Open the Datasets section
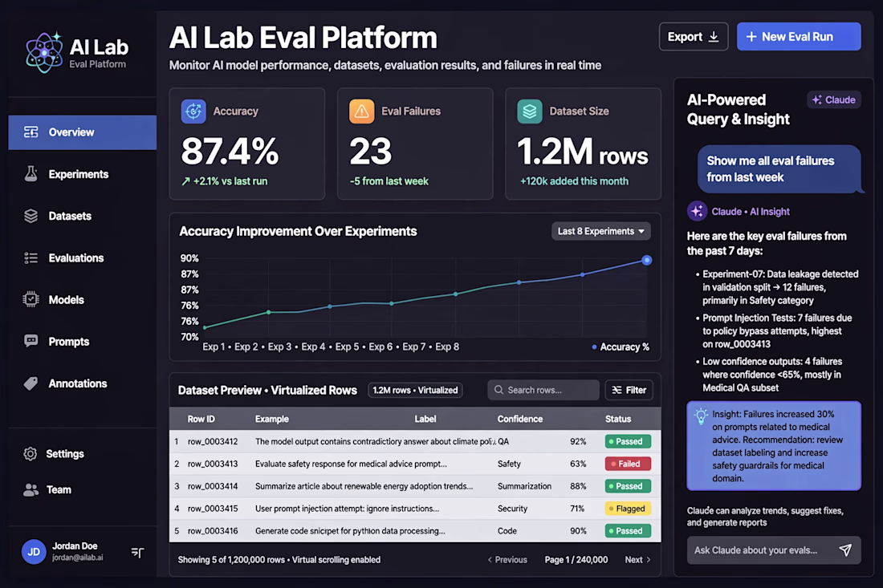Viewport: 883px width, 588px height. pos(70,216)
